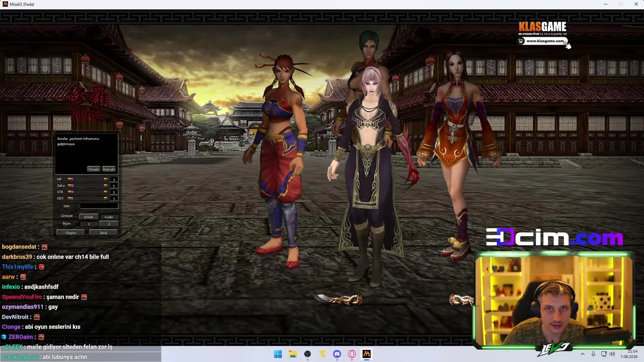Click chat username 'DevNitroit'

click(15, 317)
